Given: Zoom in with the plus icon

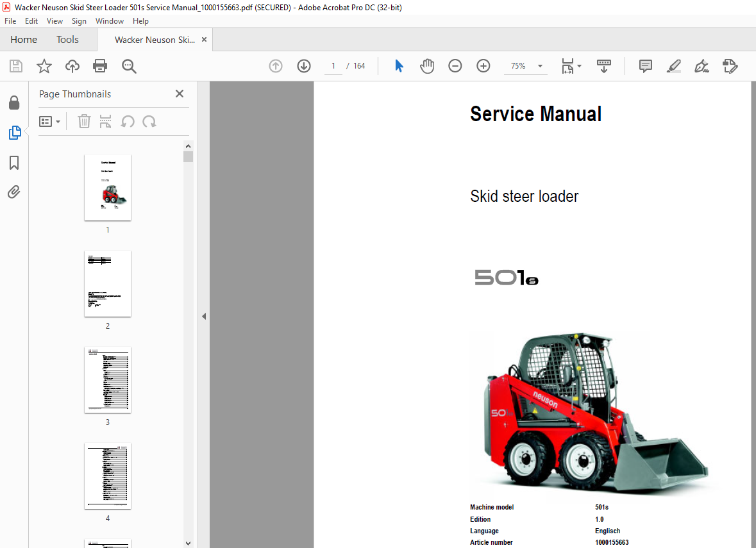Looking at the screenshot, I should click(x=483, y=66).
